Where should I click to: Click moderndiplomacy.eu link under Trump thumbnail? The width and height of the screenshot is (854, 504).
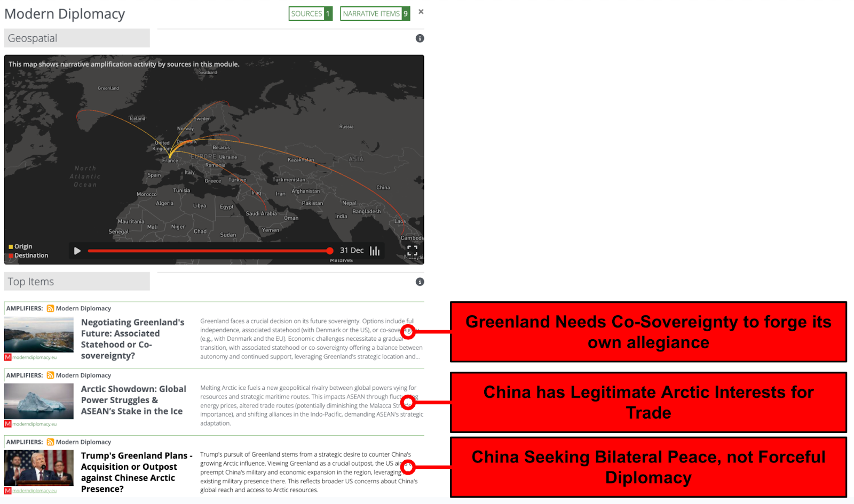(34, 491)
